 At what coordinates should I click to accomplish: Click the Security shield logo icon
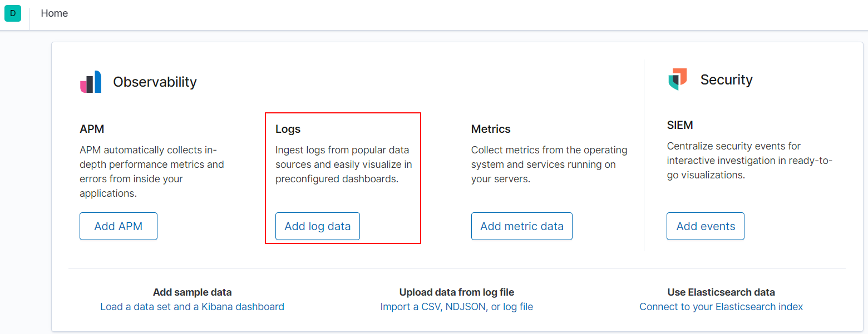tap(678, 79)
